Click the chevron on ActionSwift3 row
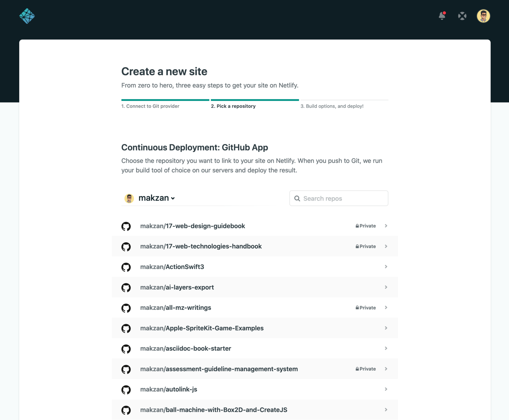Screen dimensions: 509x420 [386, 267]
